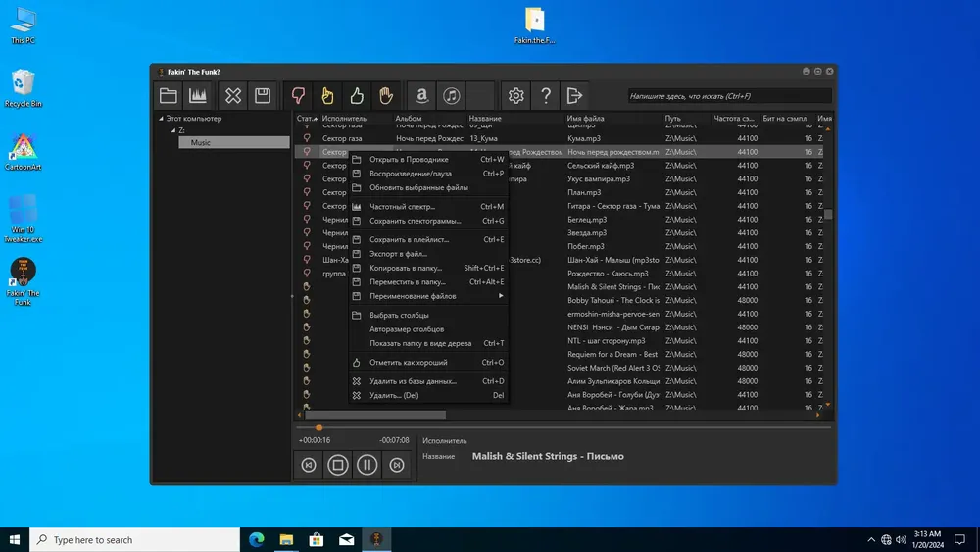Screen dimensions: 980x552
Task: Collapse the 'Этот компьютер' tree node
Action: 162,119
